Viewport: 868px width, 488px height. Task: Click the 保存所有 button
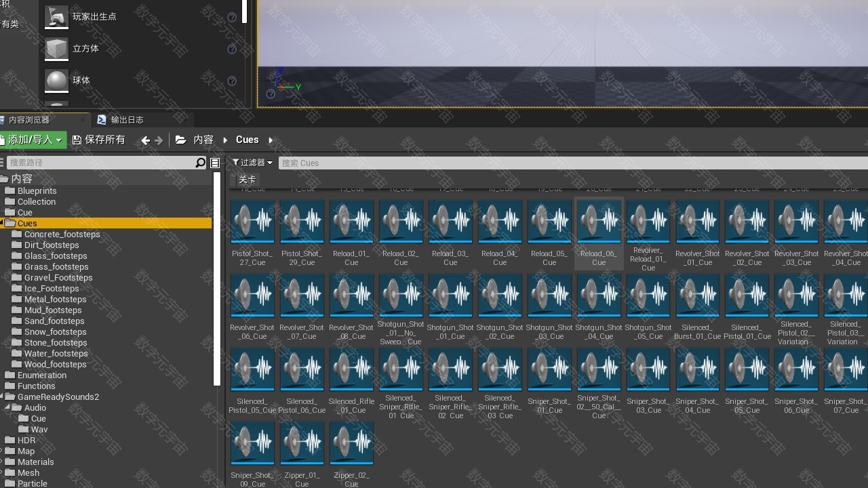pyautogui.click(x=98, y=140)
